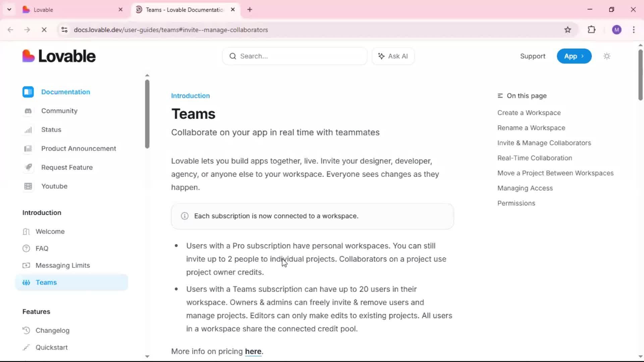Go back with the browser back arrow
644x362 pixels.
coord(10,30)
